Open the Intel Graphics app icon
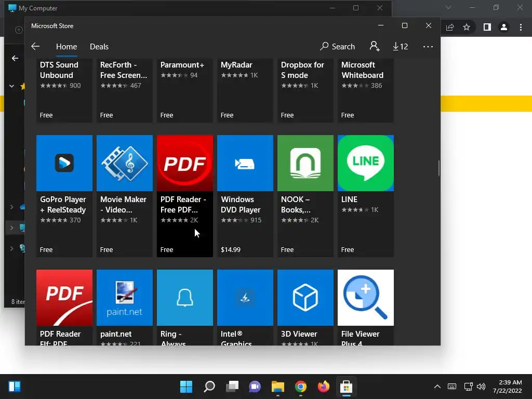Image resolution: width=532 pixels, height=399 pixels. click(x=245, y=298)
